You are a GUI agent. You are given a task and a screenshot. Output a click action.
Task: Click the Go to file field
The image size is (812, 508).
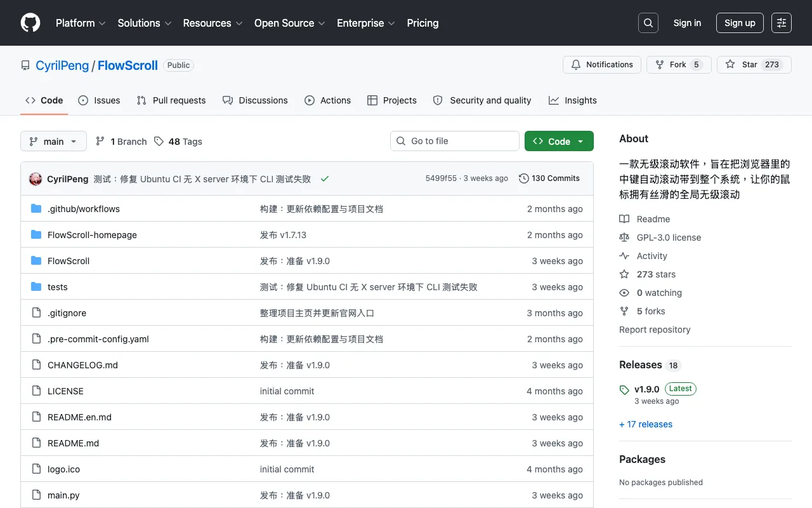pos(455,141)
